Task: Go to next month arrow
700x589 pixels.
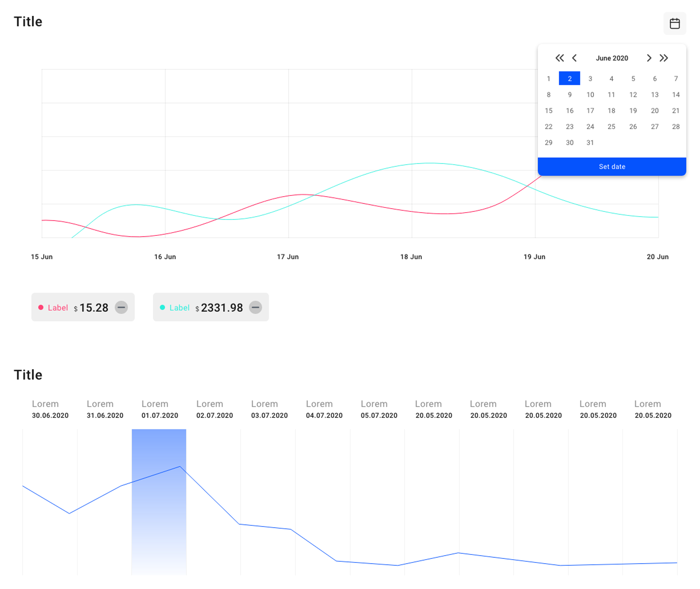Action: click(x=649, y=58)
